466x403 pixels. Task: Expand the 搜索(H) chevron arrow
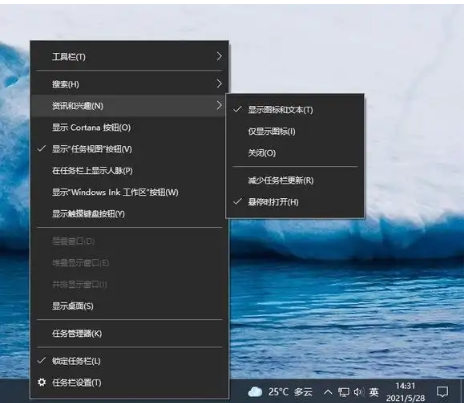219,84
